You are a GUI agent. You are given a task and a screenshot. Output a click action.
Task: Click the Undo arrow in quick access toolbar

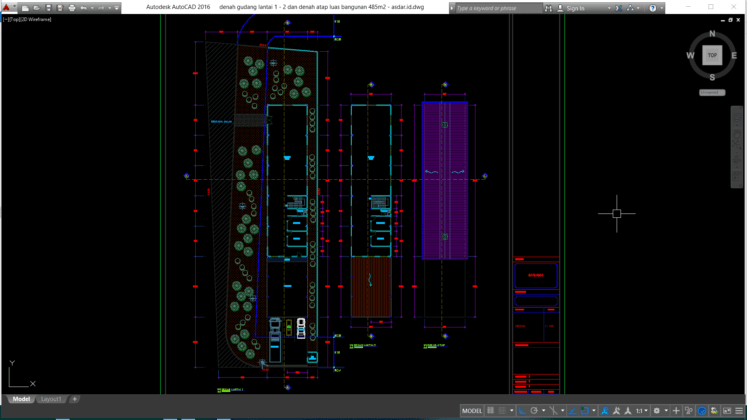pyautogui.click(x=83, y=8)
